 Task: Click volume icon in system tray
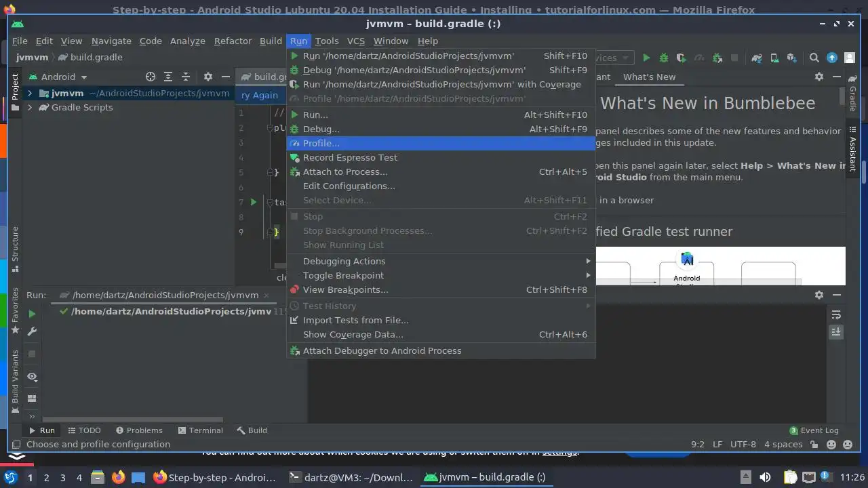pos(765,477)
